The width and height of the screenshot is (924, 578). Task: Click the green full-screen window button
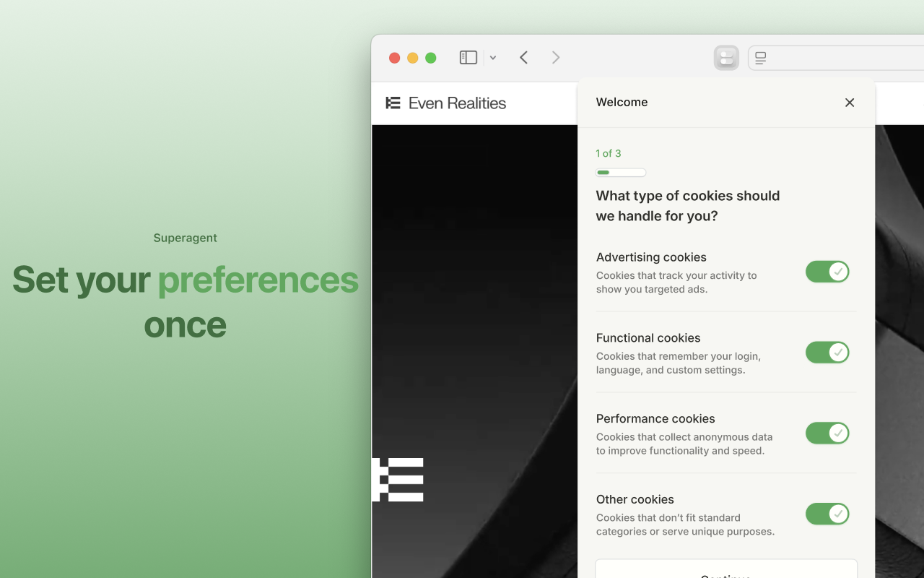431,58
